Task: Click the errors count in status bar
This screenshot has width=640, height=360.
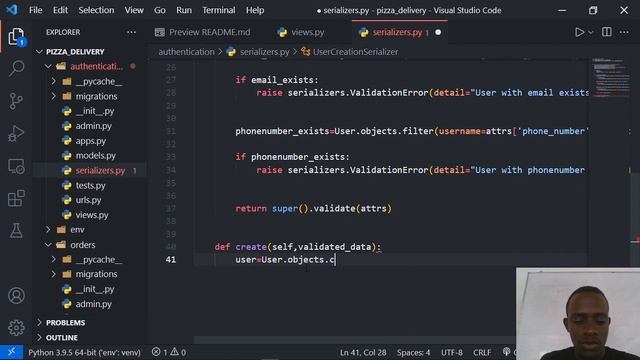Action: coord(160,352)
